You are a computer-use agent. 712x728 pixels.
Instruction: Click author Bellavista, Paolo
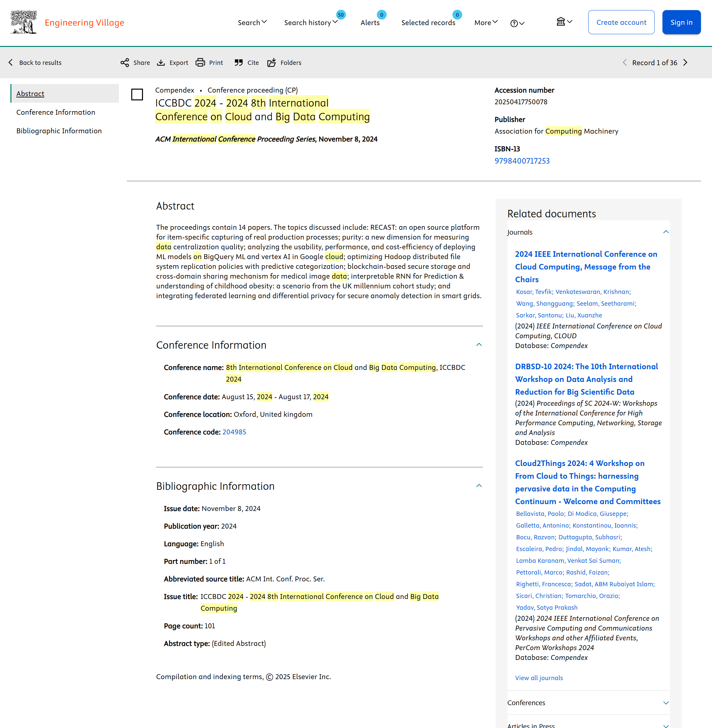tap(541, 514)
